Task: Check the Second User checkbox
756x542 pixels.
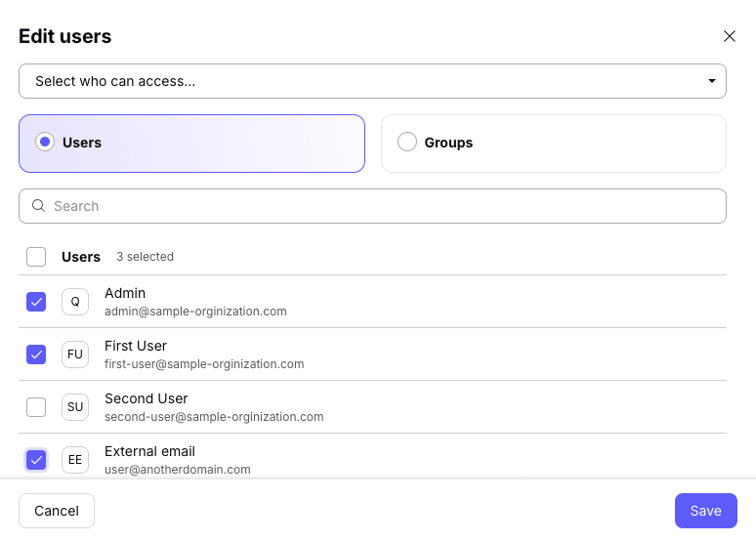Action: (36, 407)
